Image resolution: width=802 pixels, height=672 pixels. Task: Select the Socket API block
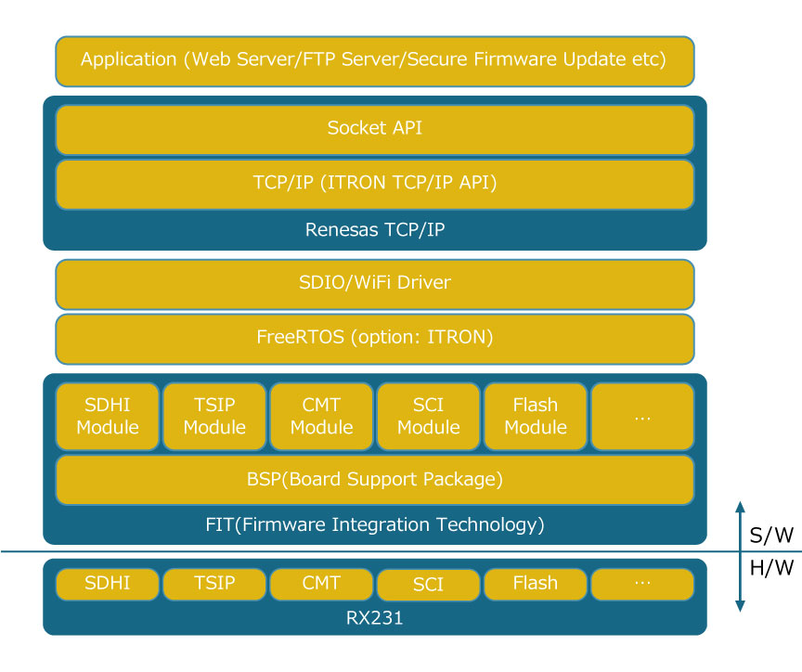375,130
